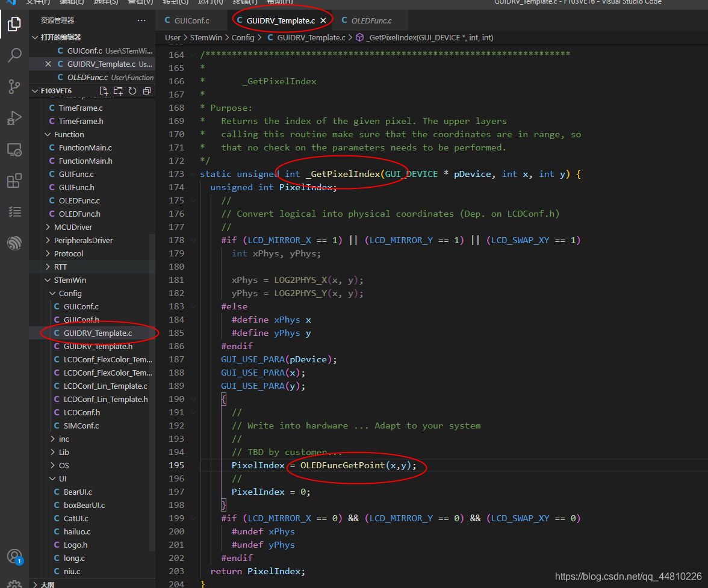Collapse the Function folder
Viewport: 708px width, 588px height.
(48, 134)
